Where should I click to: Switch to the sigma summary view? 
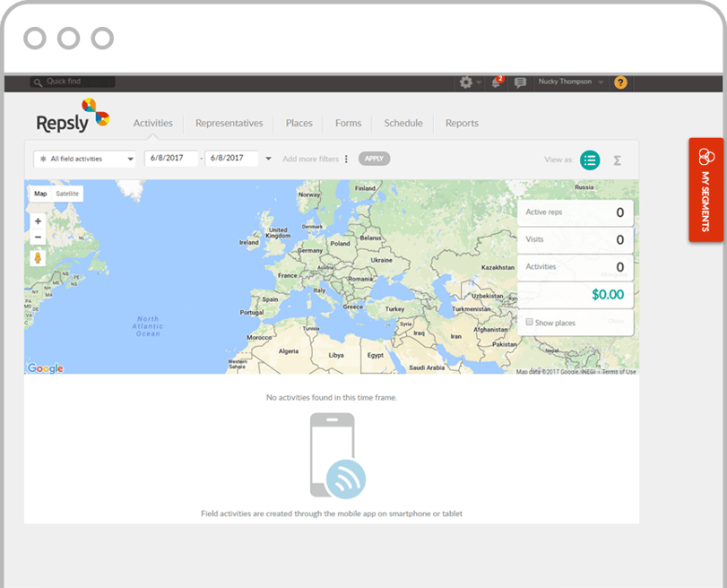617,160
